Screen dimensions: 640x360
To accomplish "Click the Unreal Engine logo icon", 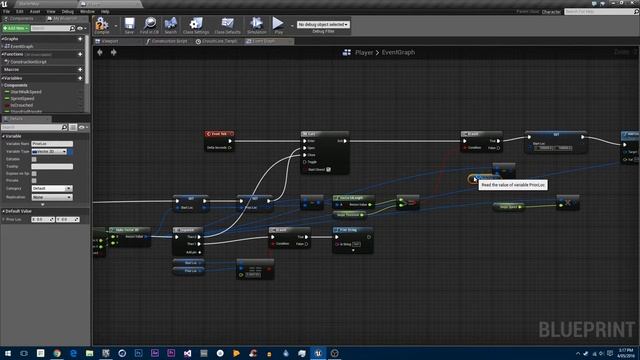I will tap(4, 3).
